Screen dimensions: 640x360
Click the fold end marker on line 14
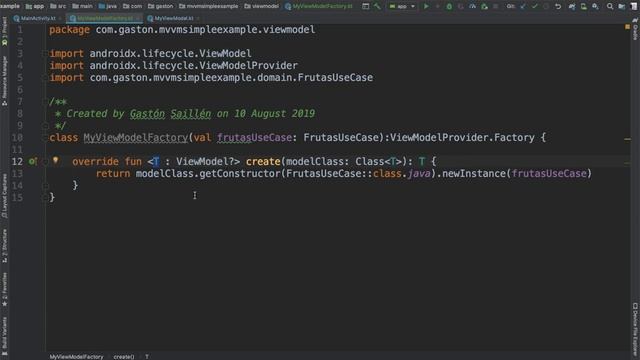[44, 186]
